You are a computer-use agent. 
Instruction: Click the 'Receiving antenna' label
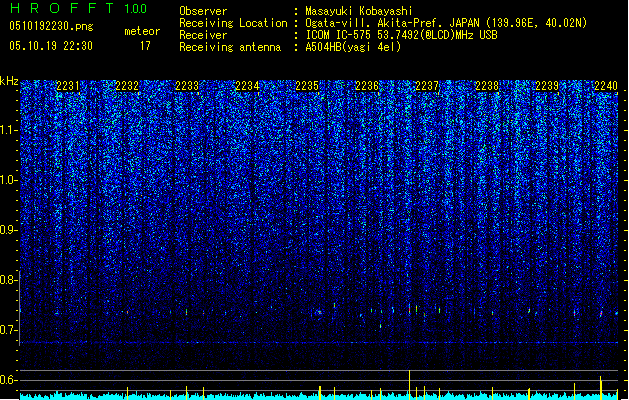click(x=230, y=47)
